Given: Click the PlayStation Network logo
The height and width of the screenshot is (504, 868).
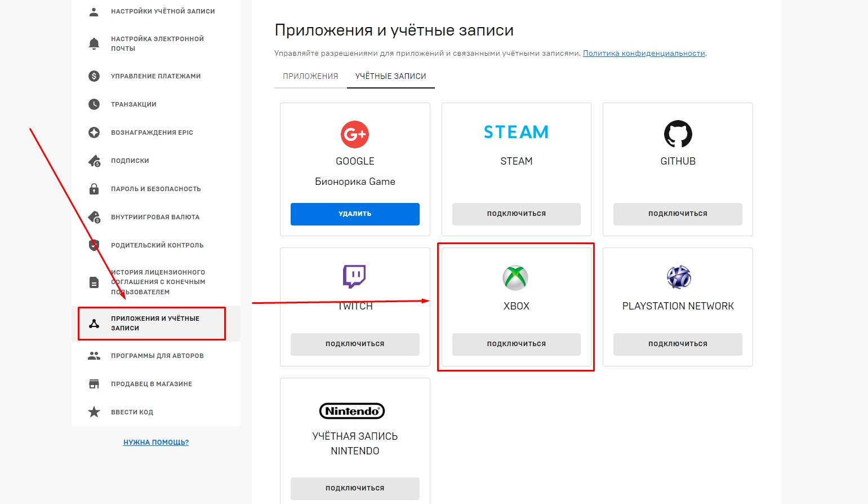Looking at the screenshot, I should [x=678, y=277].
